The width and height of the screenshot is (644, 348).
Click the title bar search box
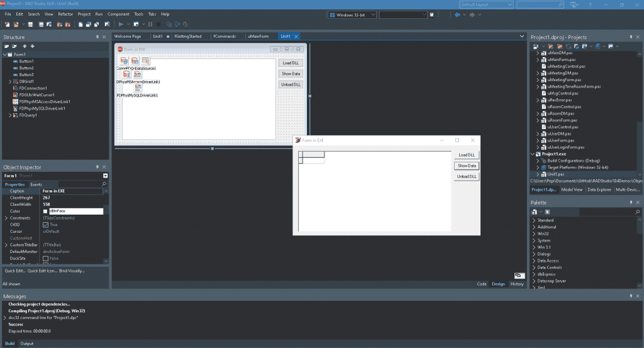coord(540,4)
